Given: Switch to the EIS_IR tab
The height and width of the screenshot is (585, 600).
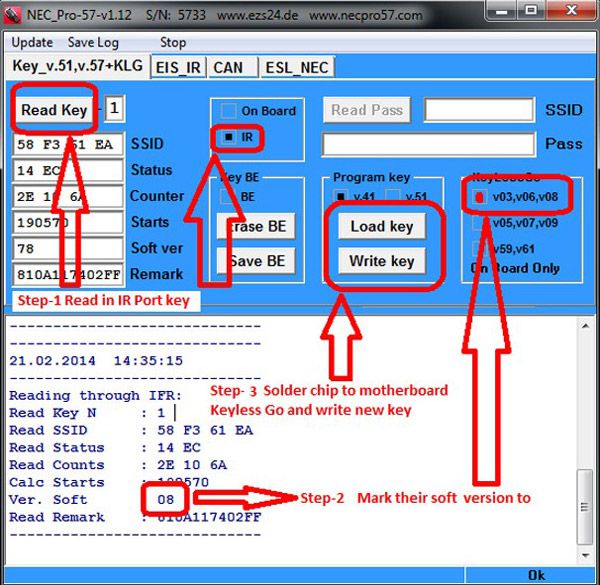Looking at the screenshot, I should (178, 68).
